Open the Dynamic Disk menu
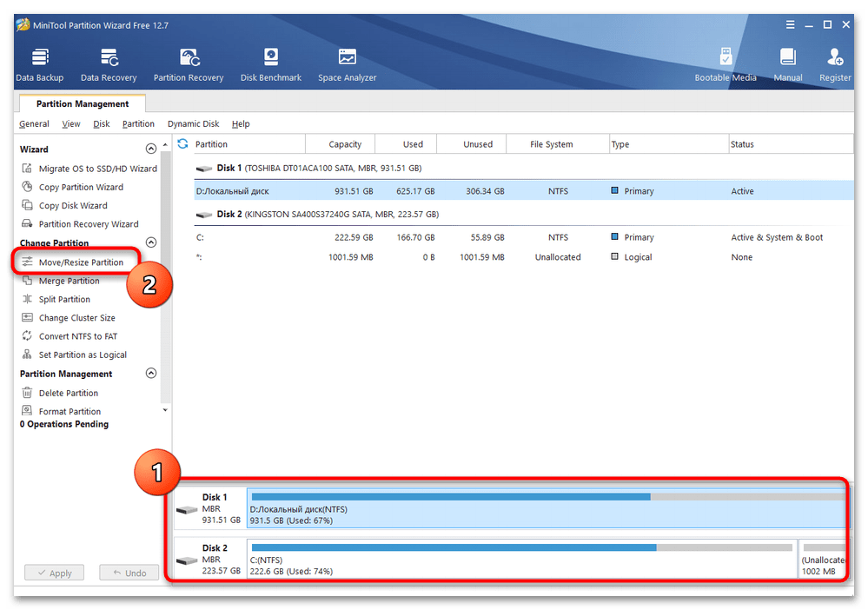Image resolution: width=868 pixels, height=610 pixels. click(193, 124)
